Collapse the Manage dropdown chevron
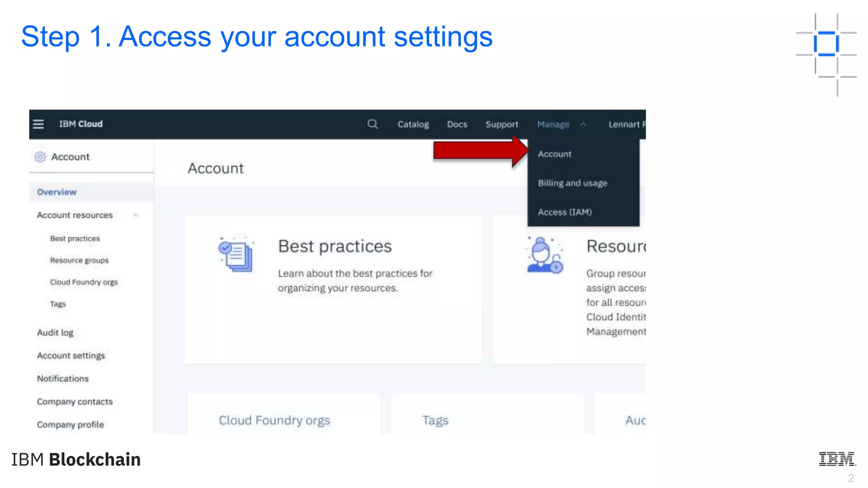 click(x=584, y=125)
